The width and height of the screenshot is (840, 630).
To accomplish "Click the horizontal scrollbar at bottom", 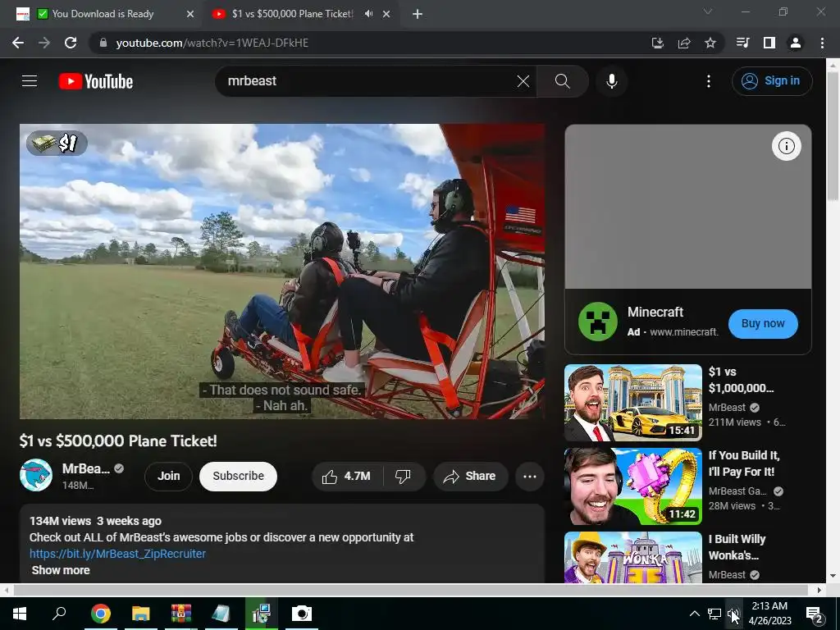I will [x=411, y=590].
